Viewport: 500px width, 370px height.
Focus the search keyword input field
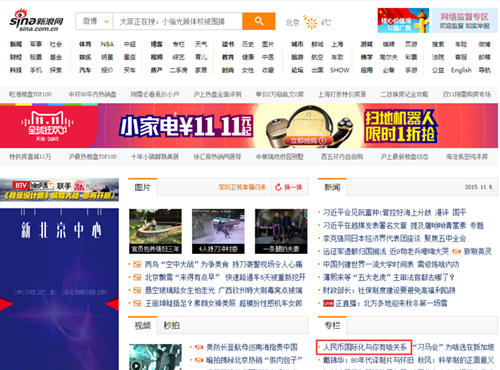point(178,21)
